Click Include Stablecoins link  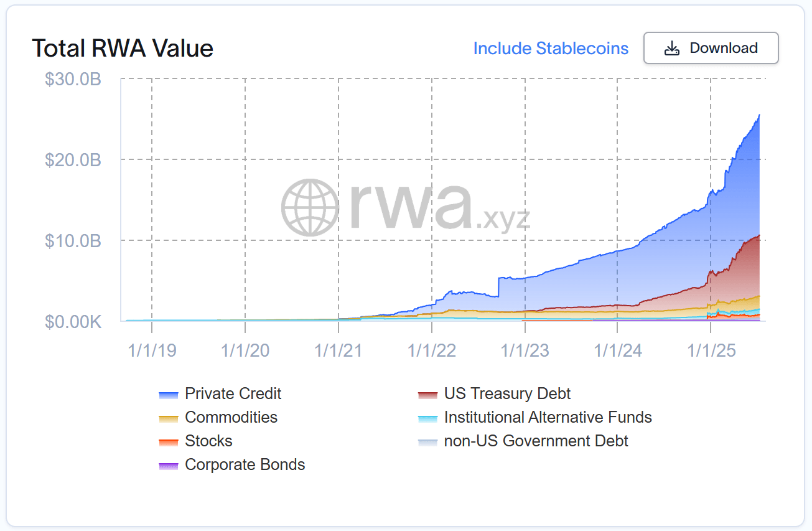[x=551, y=48]
